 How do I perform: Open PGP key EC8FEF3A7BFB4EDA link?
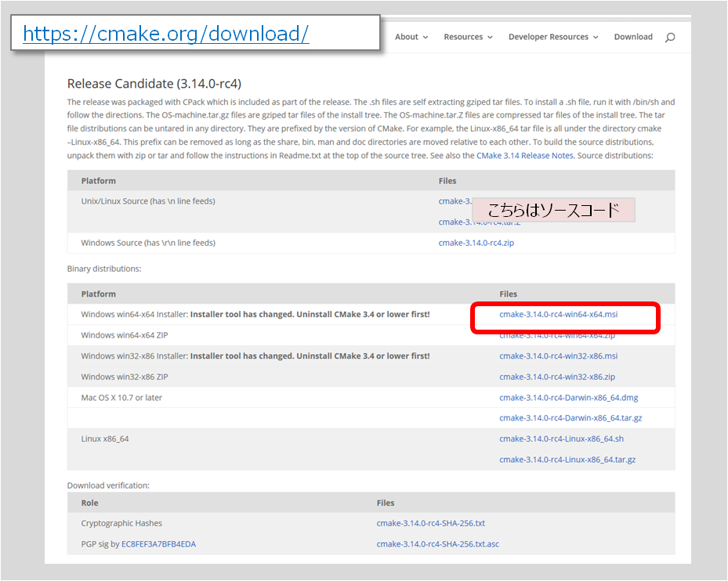[159, 544]
